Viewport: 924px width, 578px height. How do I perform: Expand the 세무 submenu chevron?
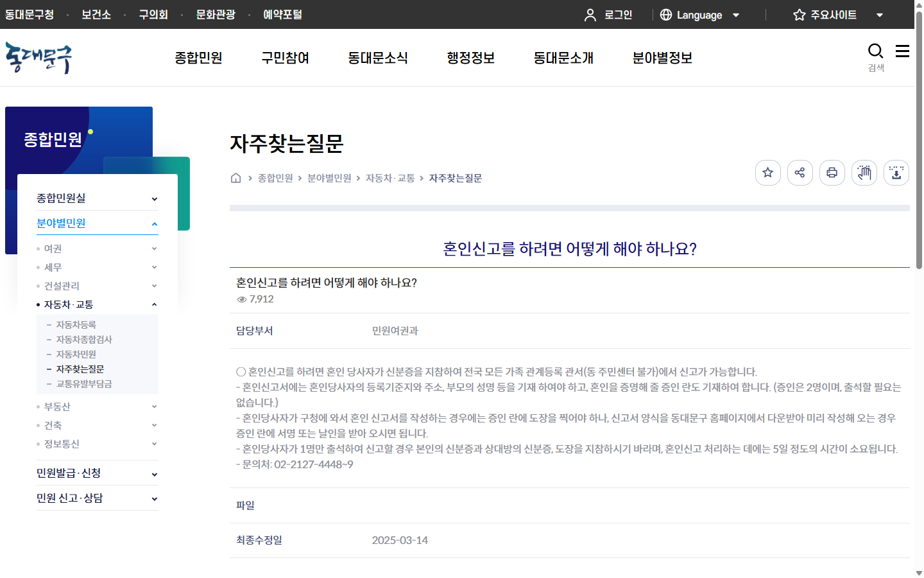pyautogui.click(x=155, y=267)
